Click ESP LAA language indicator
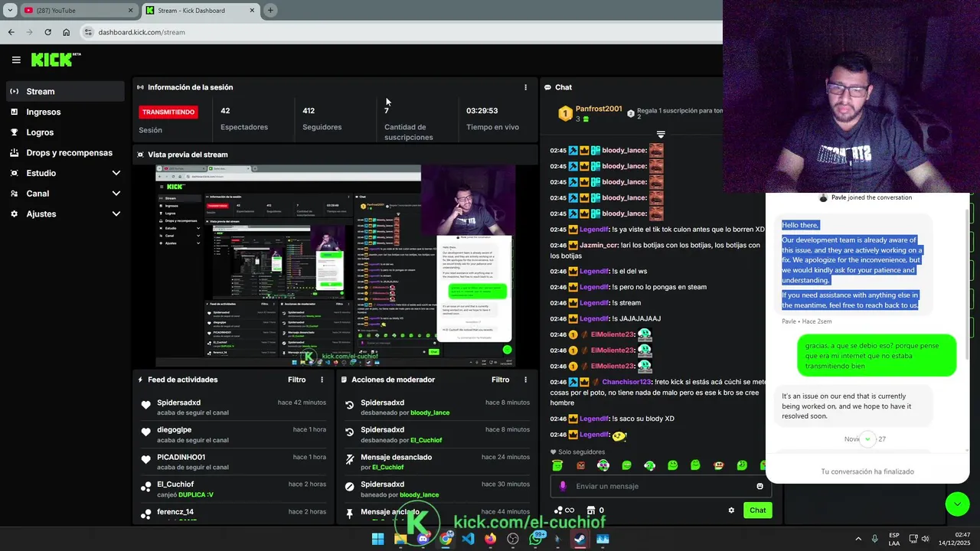 [894, 539]
